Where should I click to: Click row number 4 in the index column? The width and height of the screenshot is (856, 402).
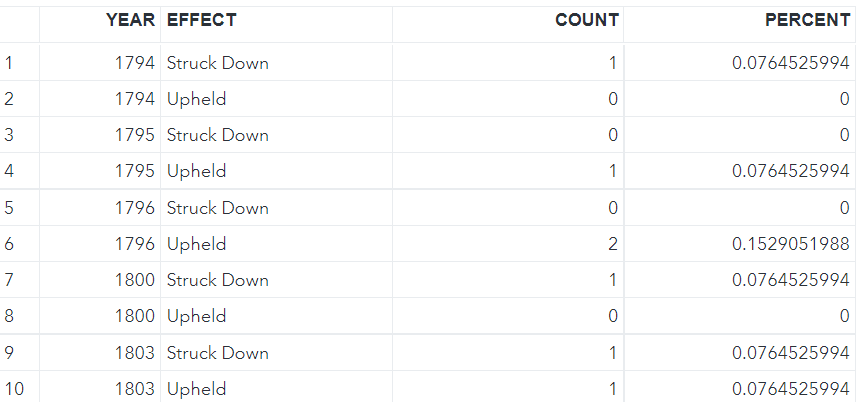point(10,171)
